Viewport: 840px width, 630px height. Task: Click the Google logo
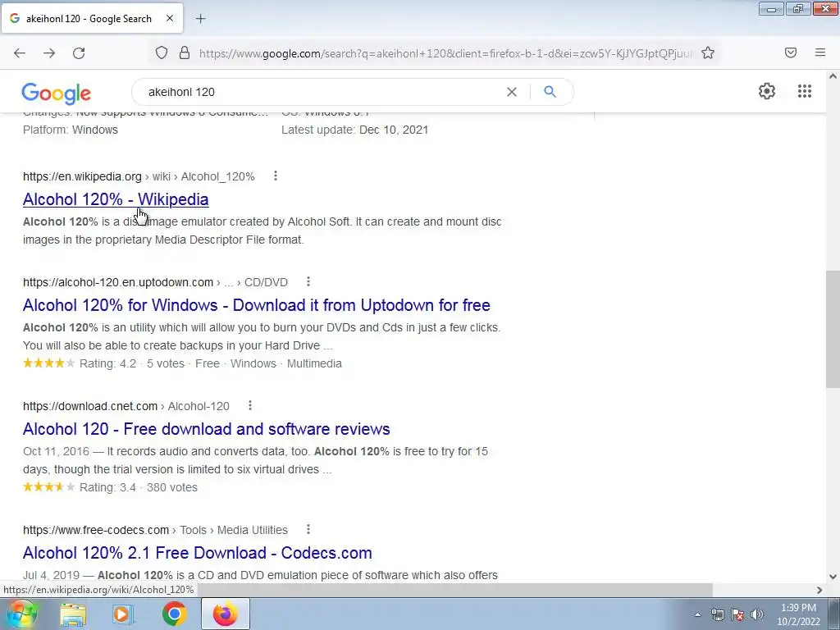pyautogui.click(x=57, y=94)
